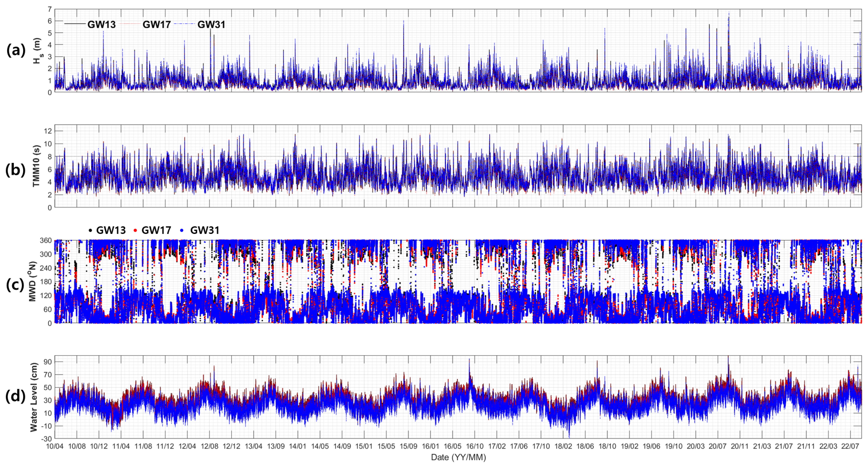The width and height of the screenshot is (868, 467).
Task: Select the panel label (c)
Action: point(15,285)
